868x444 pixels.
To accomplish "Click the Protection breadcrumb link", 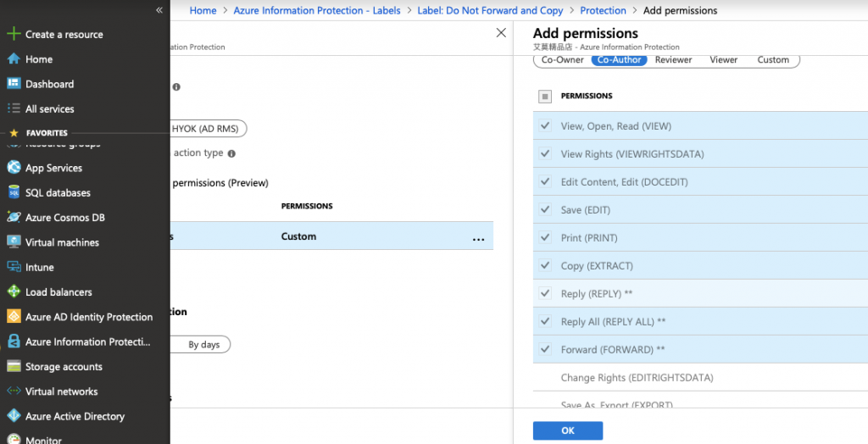I will pyautogui.click(x=603, y=11).
